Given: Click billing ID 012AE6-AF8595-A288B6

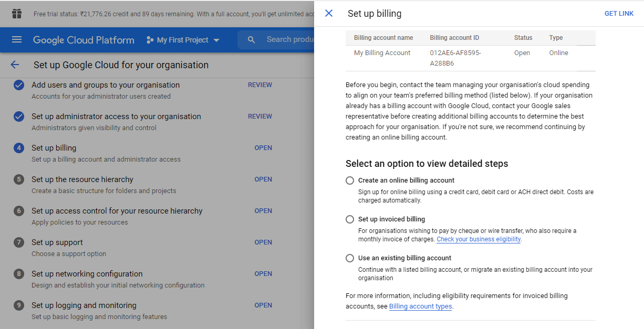Looking at the screenshot, I should [x=455, y=58].
